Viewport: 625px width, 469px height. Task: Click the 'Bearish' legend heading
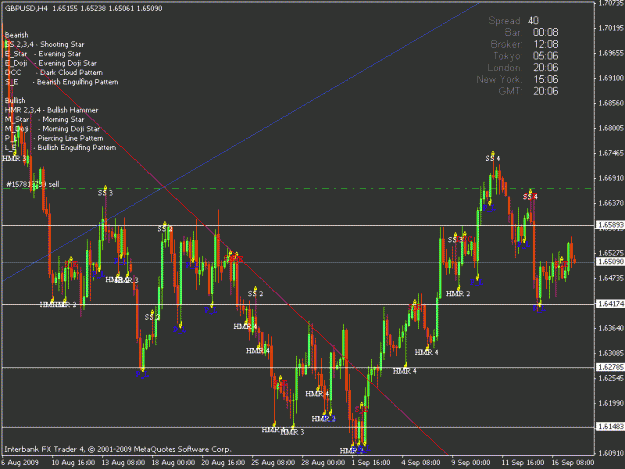coord(16,35)
